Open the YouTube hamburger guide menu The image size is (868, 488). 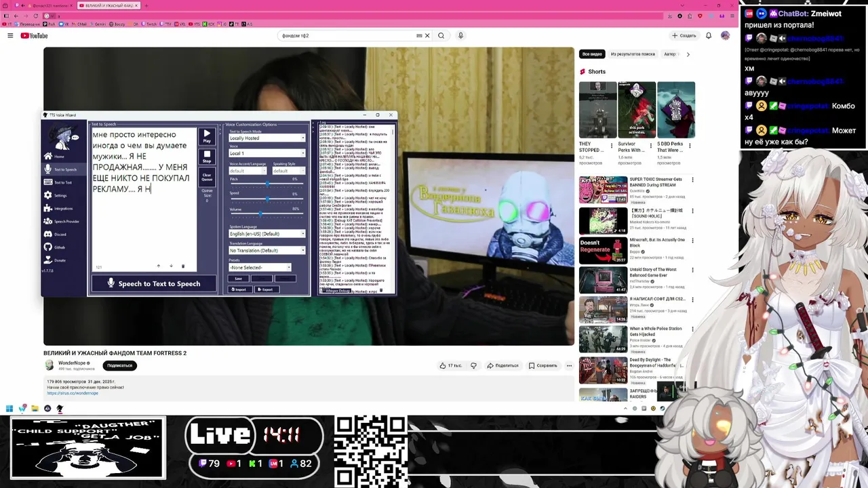[x=10, y=36]
